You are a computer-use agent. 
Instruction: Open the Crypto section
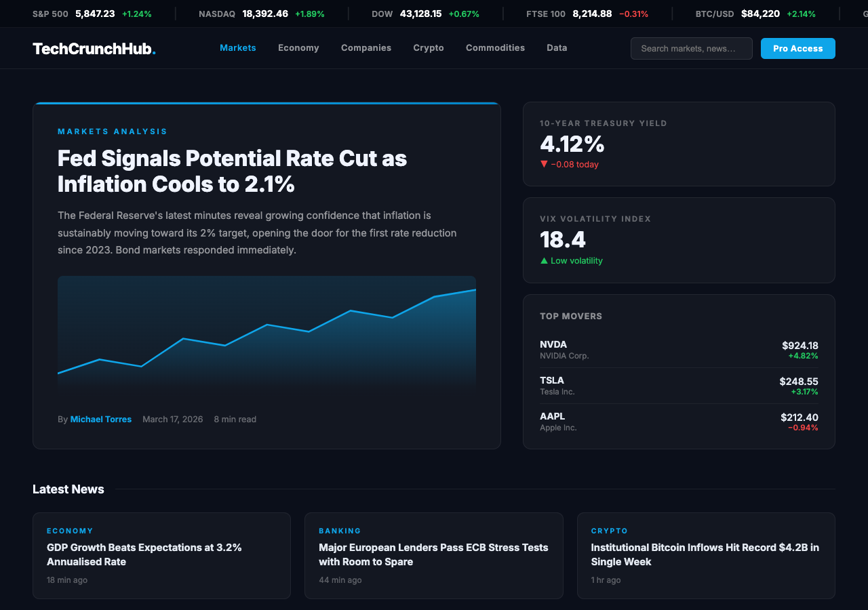pyautogui.click(x=428, y=48)
